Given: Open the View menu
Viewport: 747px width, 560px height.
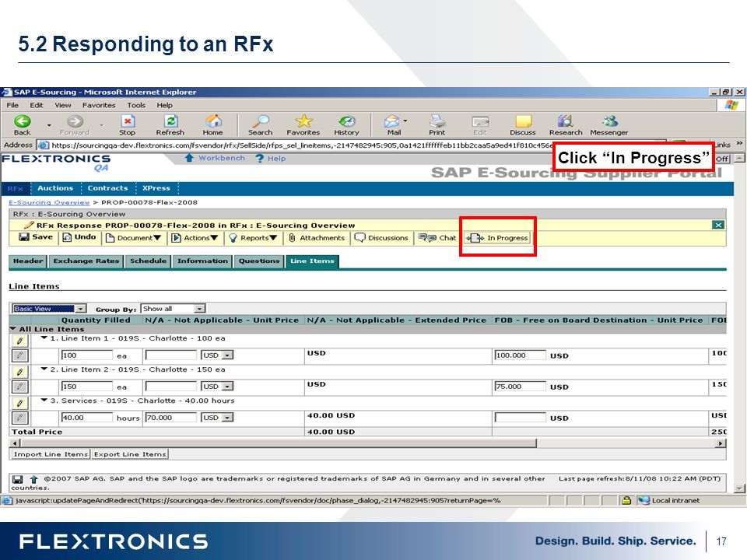Looking at the screenshot, I should [x=63, y=105].
